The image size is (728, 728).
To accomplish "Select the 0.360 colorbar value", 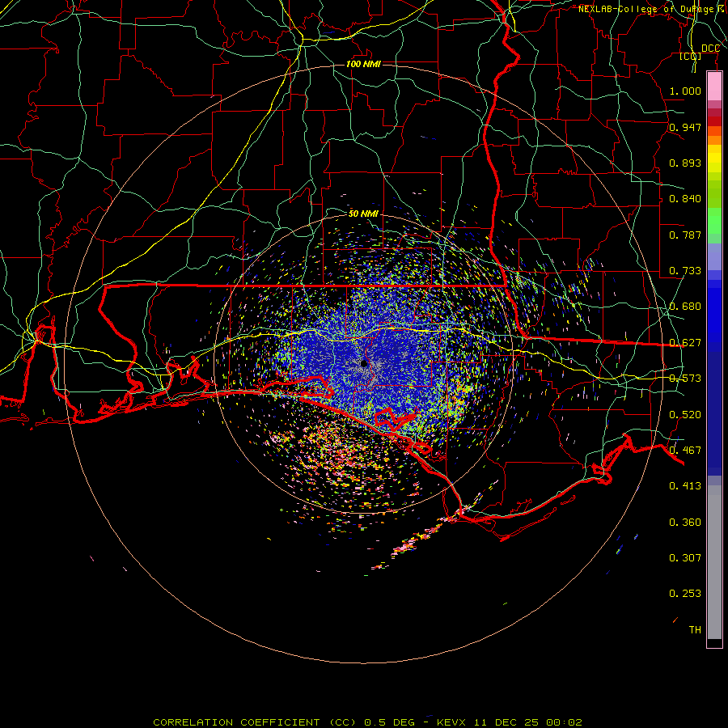I will coord(685,523).
